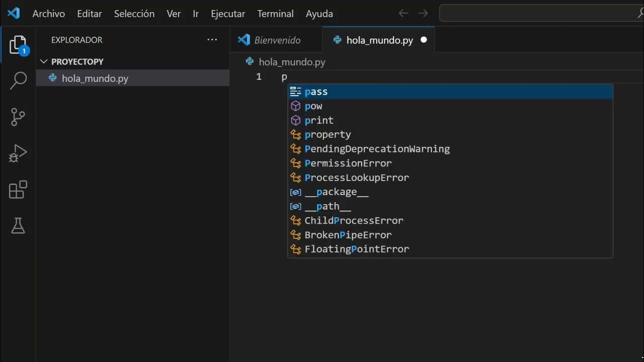
Task: Open the Extensions view icon
Action: click(18, 190)
